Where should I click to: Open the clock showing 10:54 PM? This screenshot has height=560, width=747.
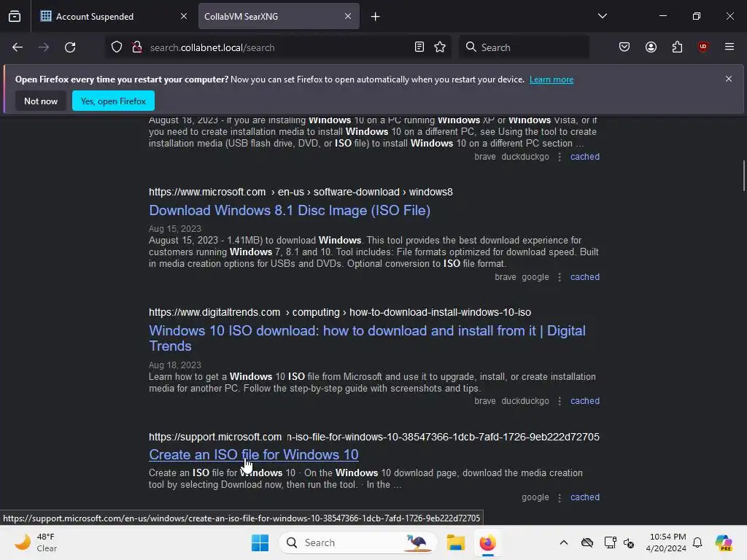666,542
